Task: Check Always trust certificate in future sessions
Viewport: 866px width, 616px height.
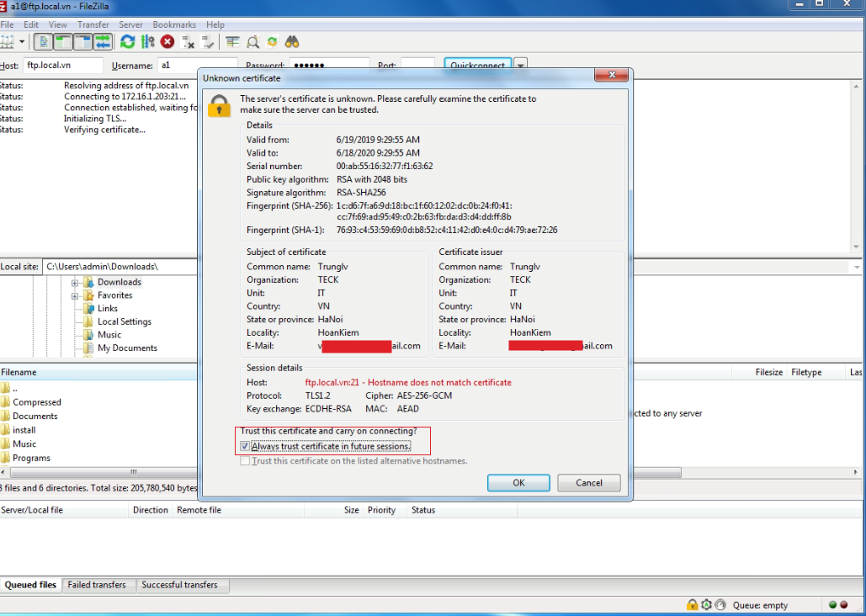Action: pyautogui.click(x=245, y=446)
